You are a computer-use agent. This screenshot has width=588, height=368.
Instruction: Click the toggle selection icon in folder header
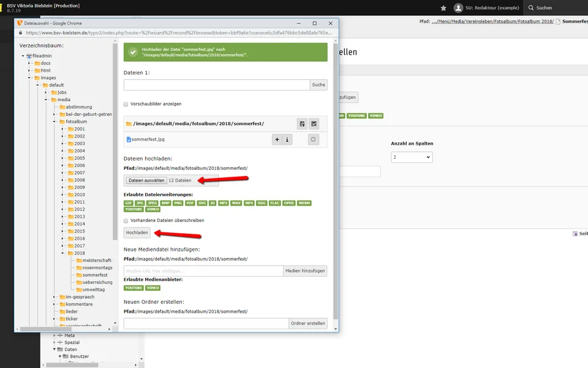314,124
